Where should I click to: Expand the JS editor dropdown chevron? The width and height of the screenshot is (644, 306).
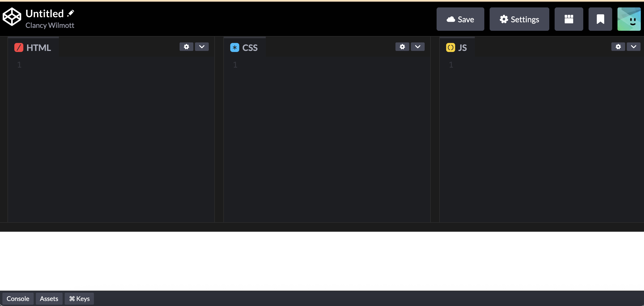tap(634, 47)
